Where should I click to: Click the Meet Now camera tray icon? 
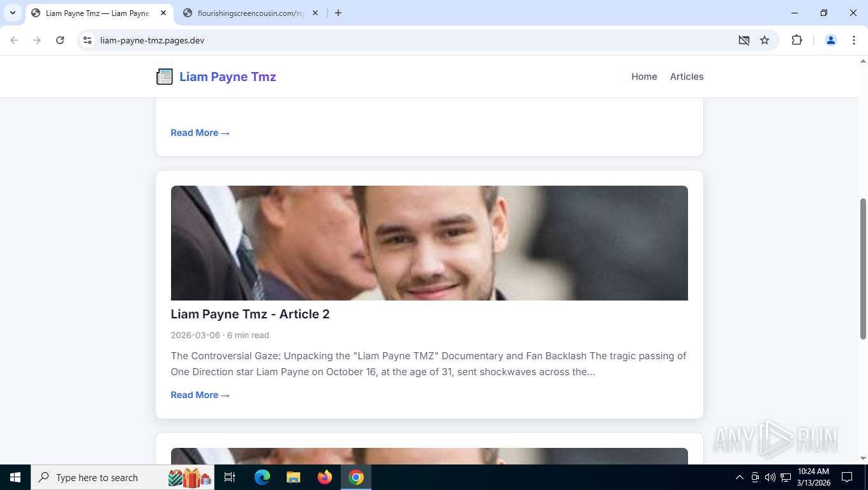755,477
